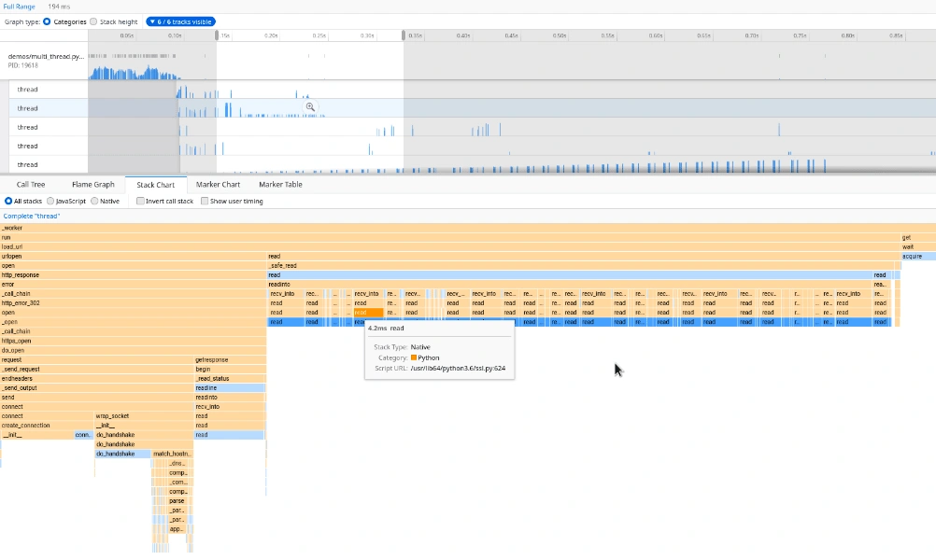
Task: Click the endheaders stack frame
Action: 97,379
